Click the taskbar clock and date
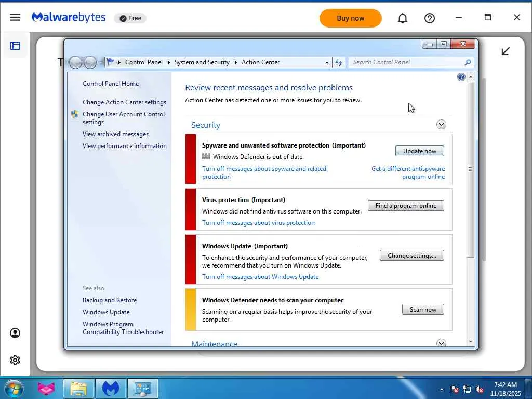The height and width of the screenshot is (399, 532). tap(505, 389)
